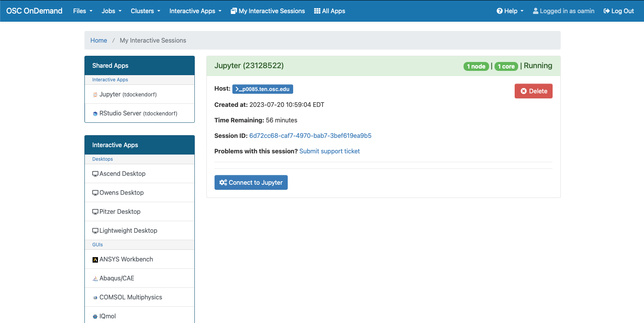This screenshot has width=644, height=323.
Task: Click Submit support ticket link
Action: (330, 151)
